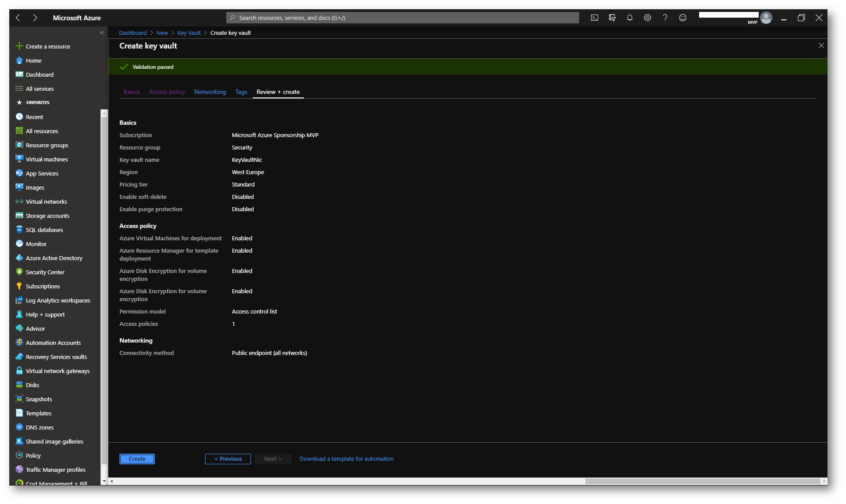Switch to the Basics tab

pyautogui.click(x=131, y=92)
